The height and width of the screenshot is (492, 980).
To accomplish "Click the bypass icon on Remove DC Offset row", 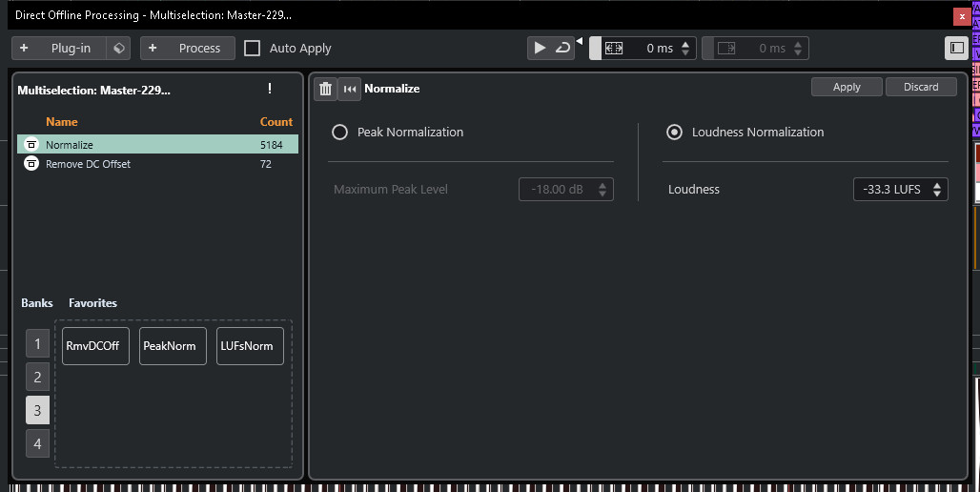I will (31, 164).
